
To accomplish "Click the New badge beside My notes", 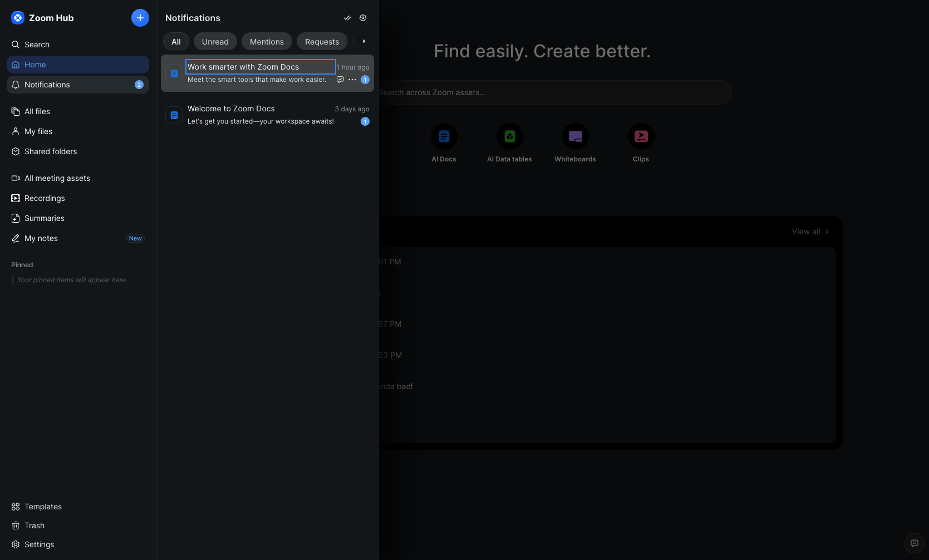I will 135,238.
